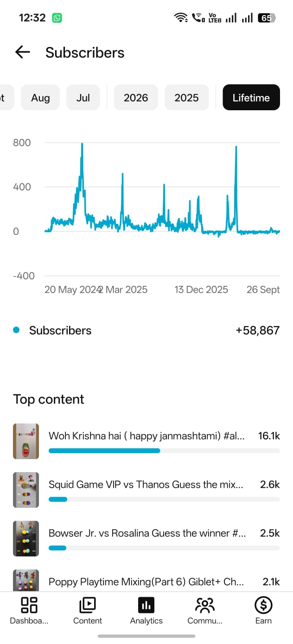The width and height of the screenshot is (293, 644).
Task: Choose the 2025 year filter
Action: point(186,97)
